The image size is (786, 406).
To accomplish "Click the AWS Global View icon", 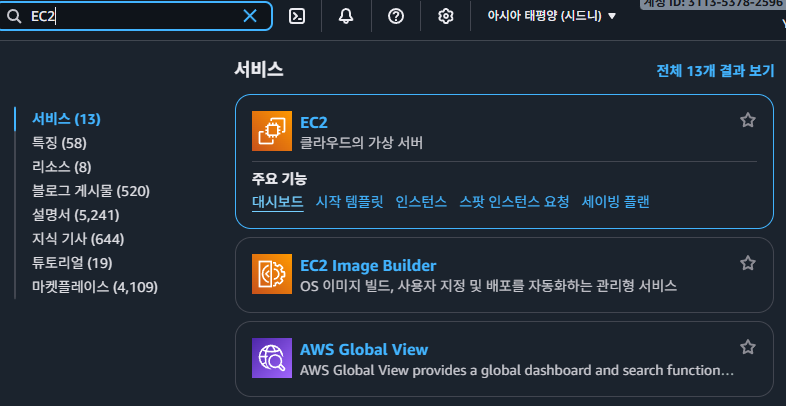I will [272, 358].
